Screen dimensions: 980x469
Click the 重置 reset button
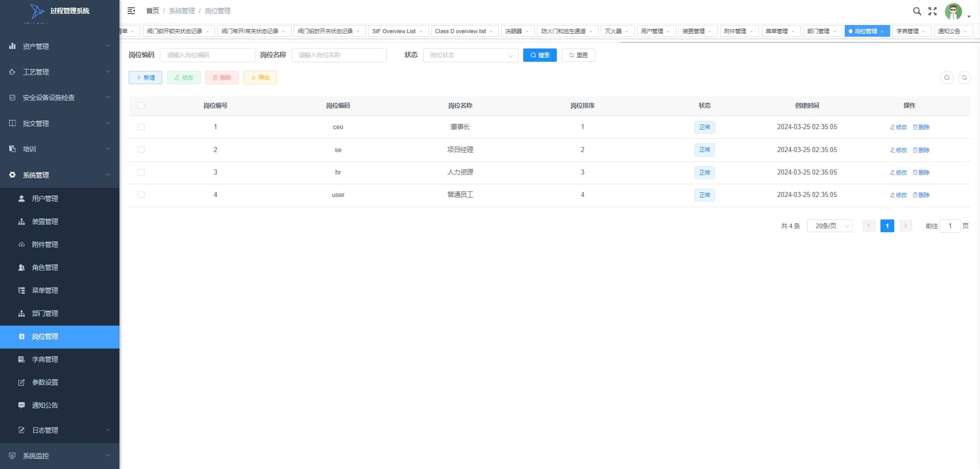click(x=578, y=55)
